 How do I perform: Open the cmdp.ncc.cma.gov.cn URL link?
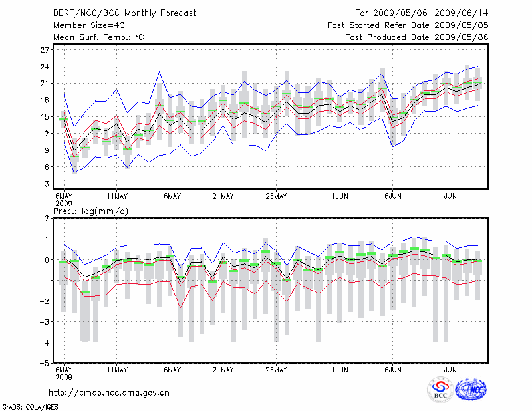[x=109, y=392]
